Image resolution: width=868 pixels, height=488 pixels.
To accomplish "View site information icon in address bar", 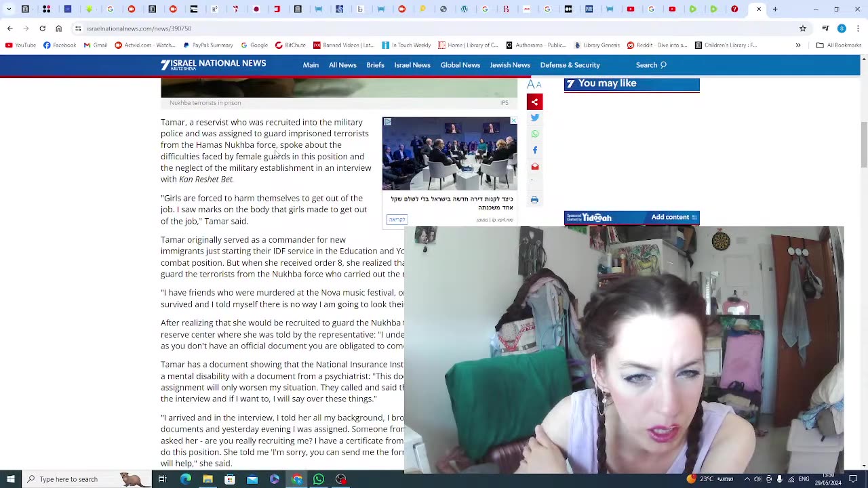I will pos(78,28).
